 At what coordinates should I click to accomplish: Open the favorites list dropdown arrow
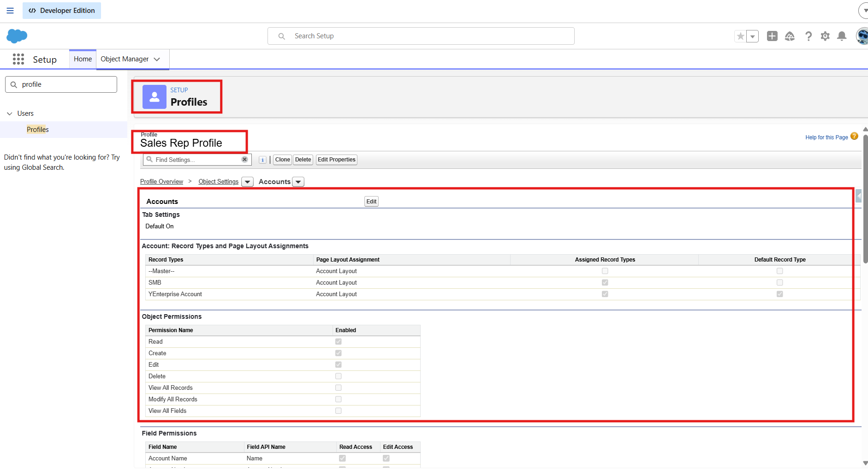[752, 36]
